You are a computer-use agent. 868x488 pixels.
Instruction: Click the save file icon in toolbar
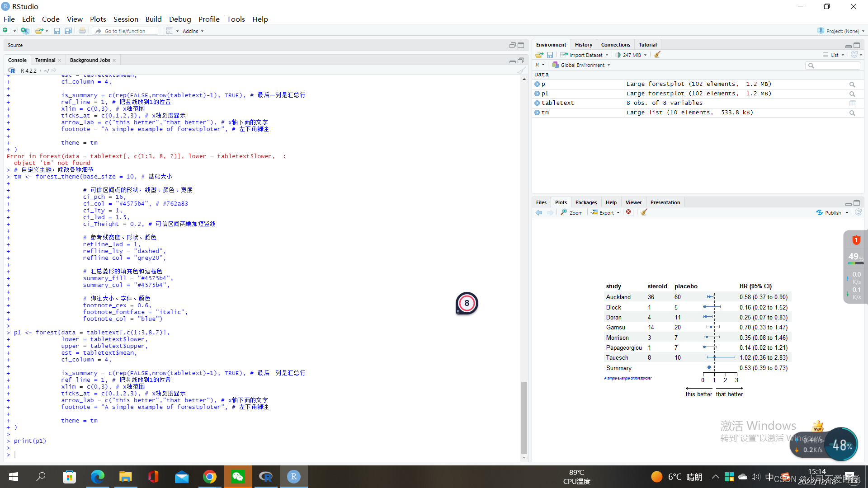tap(57, 31)
